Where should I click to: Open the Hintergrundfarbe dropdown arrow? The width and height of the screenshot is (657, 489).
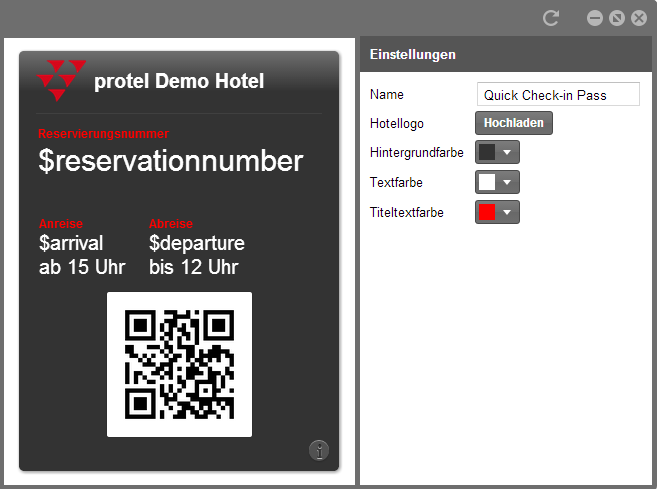click(507, 152)
